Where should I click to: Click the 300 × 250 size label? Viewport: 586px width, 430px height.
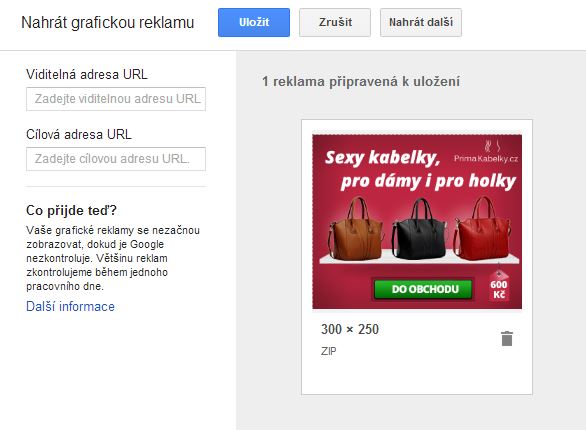(350, 330)
